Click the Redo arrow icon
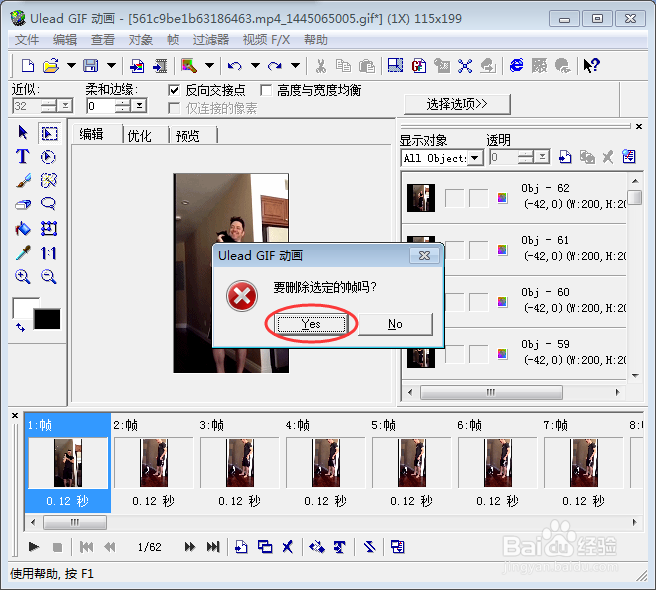The image size is (656, 590). pyautogui.click(x=274, y=66)
